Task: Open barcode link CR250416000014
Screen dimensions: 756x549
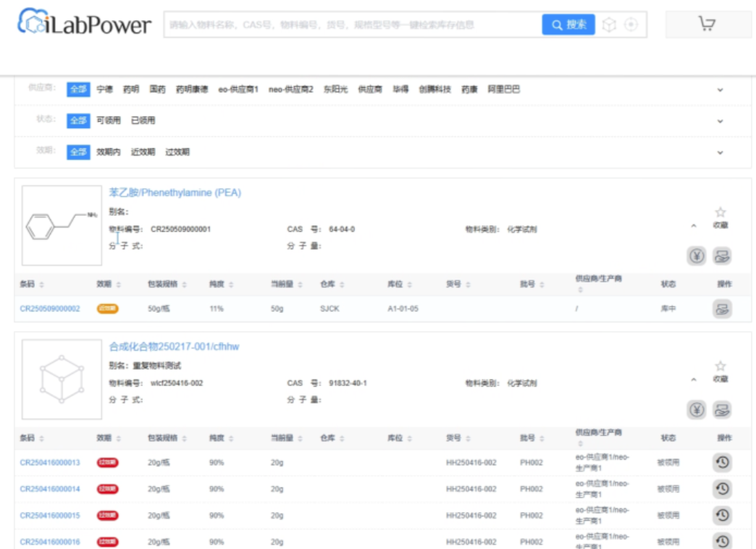Action: [50, 489]
